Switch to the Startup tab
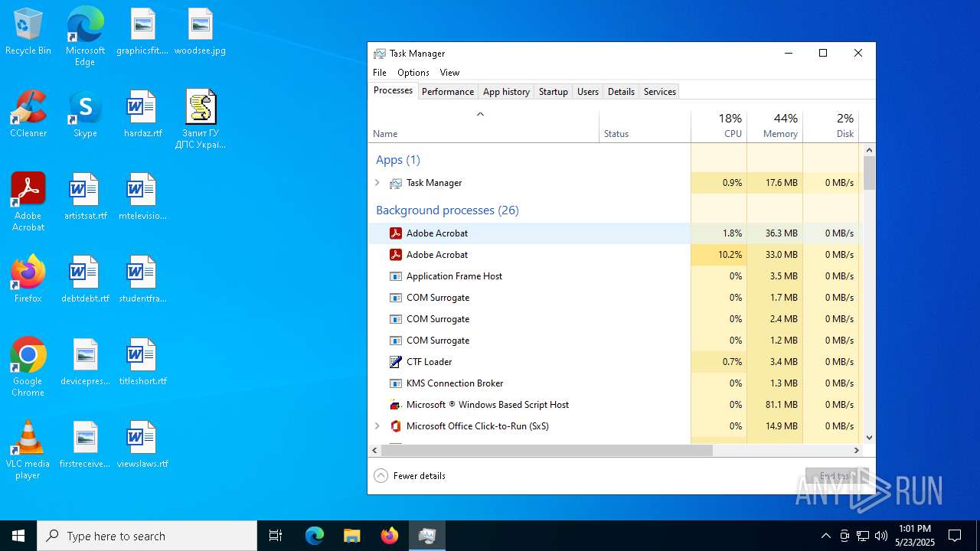Screen dimensions: 980x551 pos(554,92)
